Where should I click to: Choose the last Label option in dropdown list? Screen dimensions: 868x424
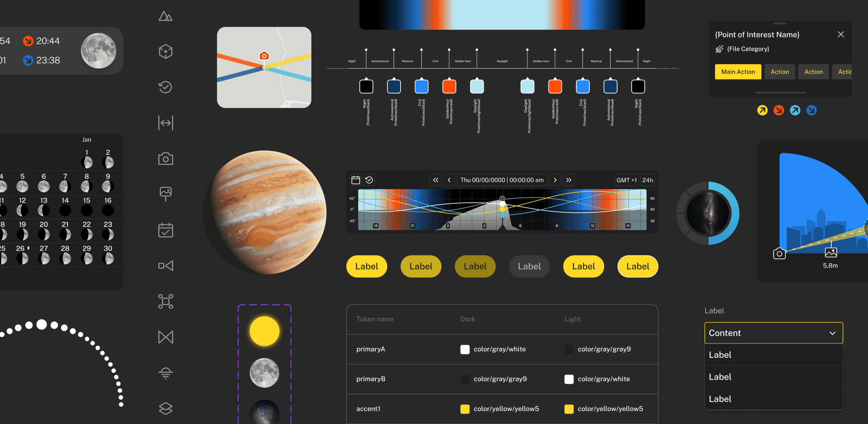click(774, 399)
